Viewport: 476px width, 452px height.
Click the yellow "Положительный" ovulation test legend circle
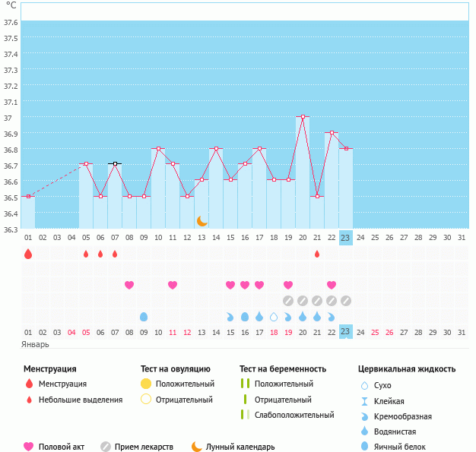point(146,384)
